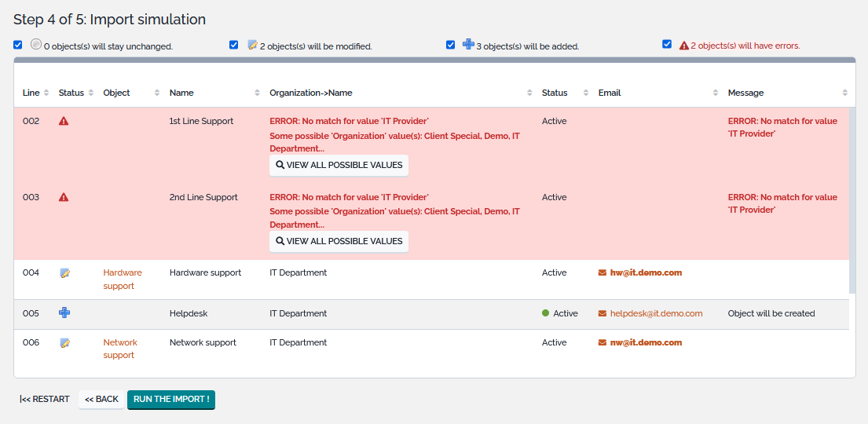
Task: Sort the table by Email column
Action: [x=610, y=93]
